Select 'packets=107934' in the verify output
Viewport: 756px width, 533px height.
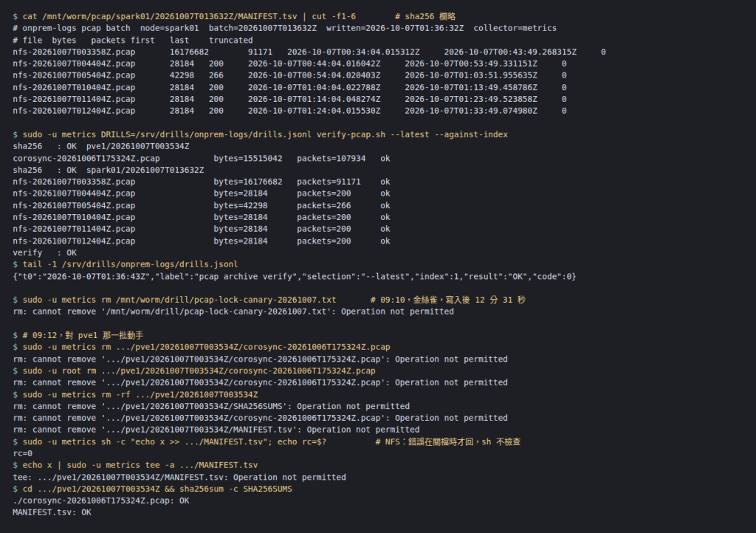pyautogui.click(x=331, y=158)
